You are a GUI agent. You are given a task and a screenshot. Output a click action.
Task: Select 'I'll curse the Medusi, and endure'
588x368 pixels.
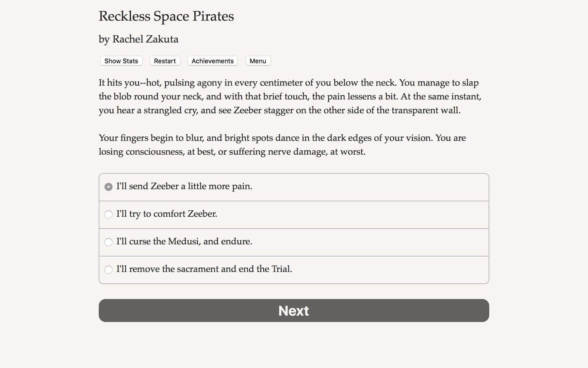pos(109,242)
